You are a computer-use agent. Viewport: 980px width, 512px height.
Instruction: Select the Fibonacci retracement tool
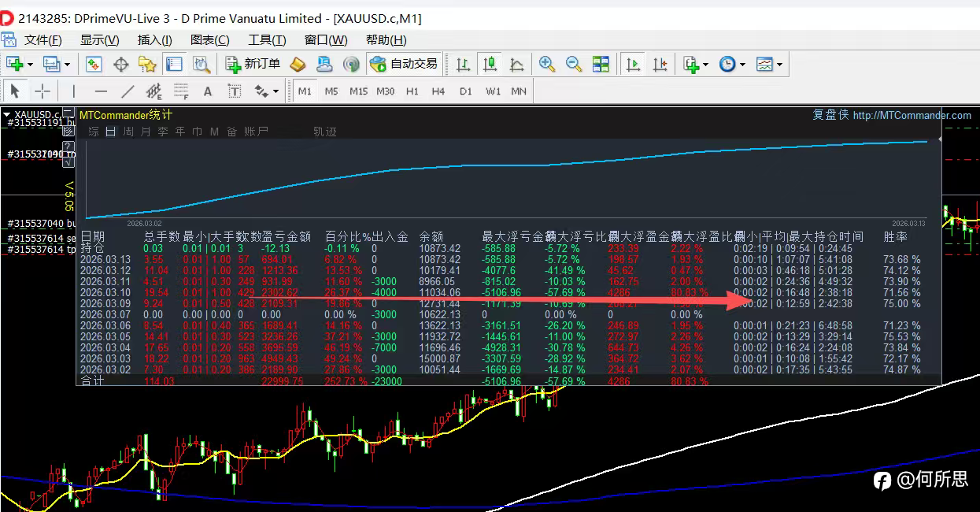pyautogui.click(x=181, y=91)
